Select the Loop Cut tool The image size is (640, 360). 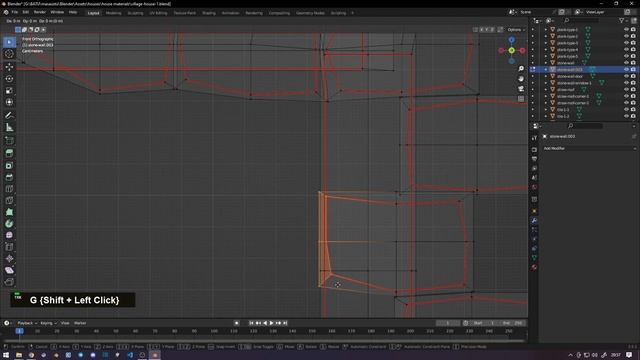[x=9, y=189]
